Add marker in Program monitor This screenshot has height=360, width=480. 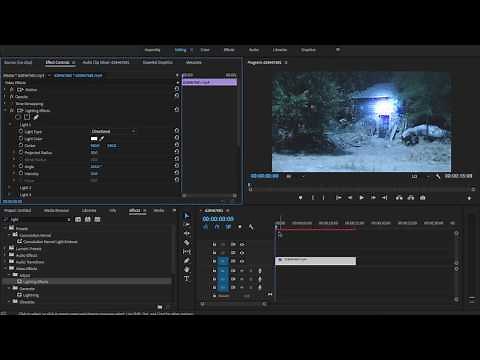[x=300, y=198]
